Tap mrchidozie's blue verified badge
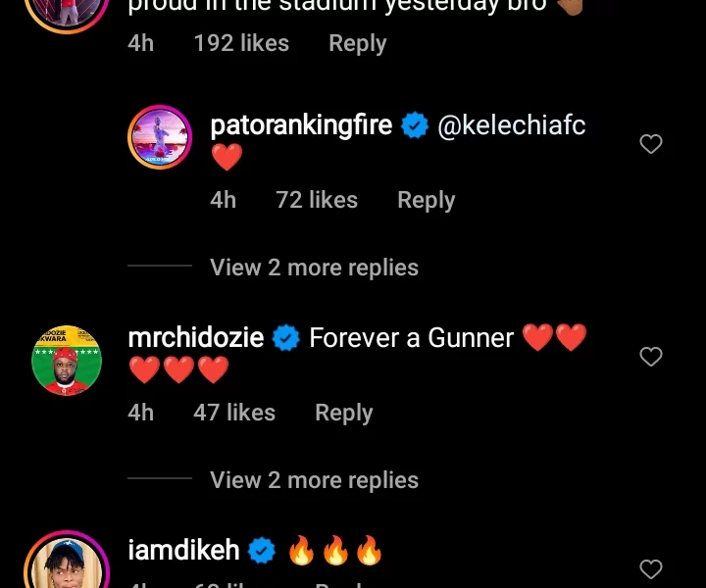The image size is (706, 588). tap(286, 338)
